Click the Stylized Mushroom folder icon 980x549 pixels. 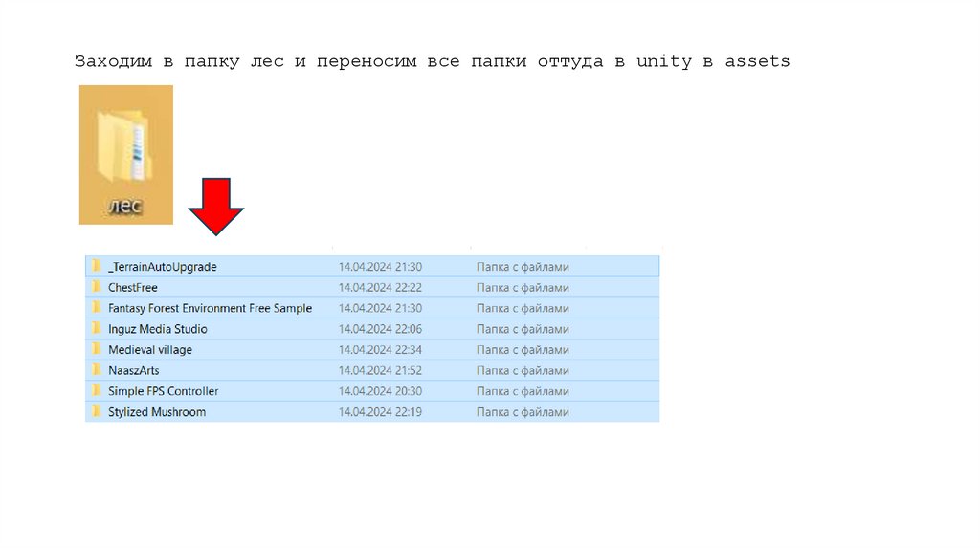click(x=97, y=411)
